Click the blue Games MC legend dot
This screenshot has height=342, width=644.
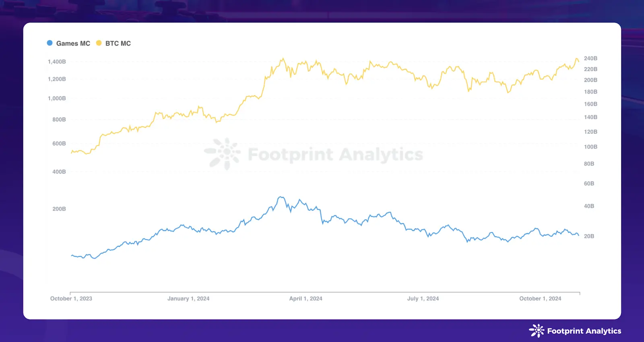point(50,43)
